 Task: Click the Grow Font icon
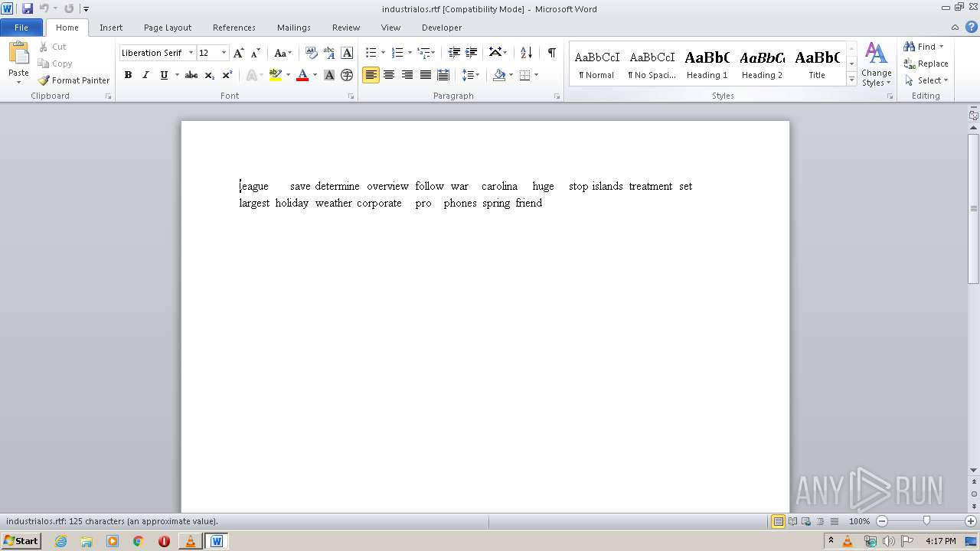239,53
